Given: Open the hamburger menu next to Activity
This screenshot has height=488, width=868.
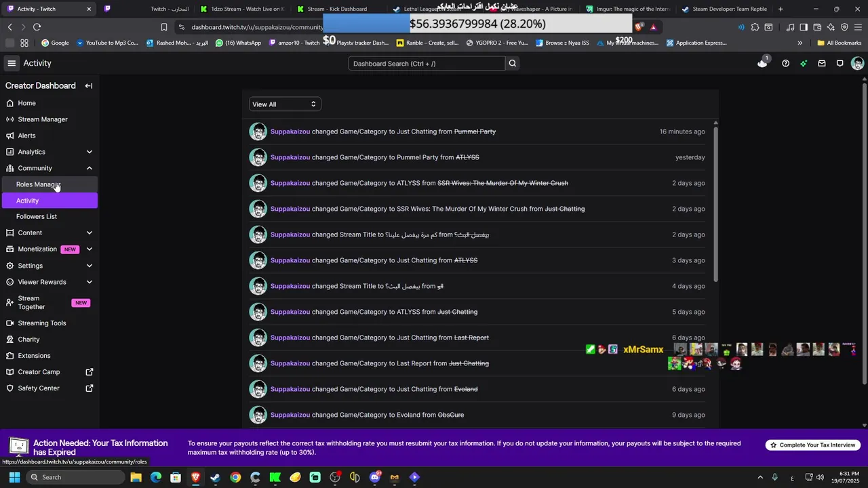Looking at the screenshot, I should [12, 63].
